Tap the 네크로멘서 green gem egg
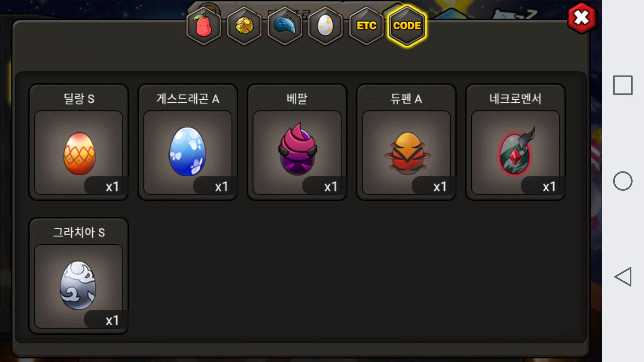The width and height of the screenshot is (644, 362). coord(515,153)
